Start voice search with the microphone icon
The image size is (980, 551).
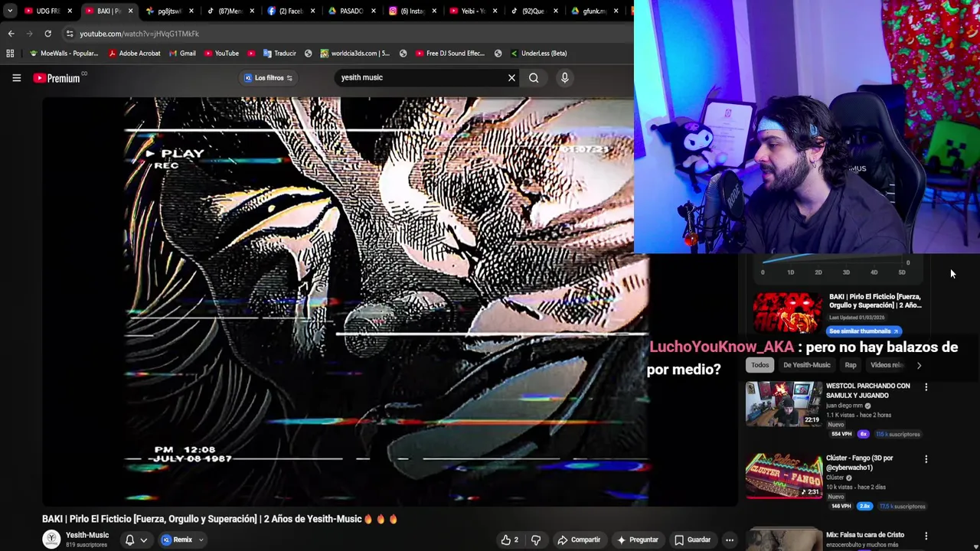point(564,77)
